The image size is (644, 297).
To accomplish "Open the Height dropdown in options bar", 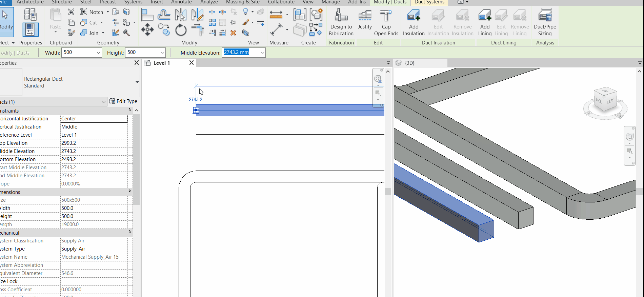I will click(162, 53).
